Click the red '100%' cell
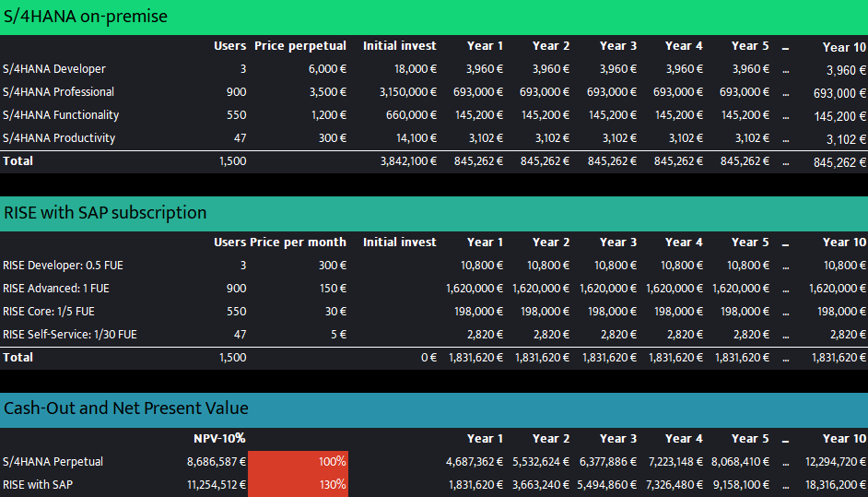 pos(298,462)
